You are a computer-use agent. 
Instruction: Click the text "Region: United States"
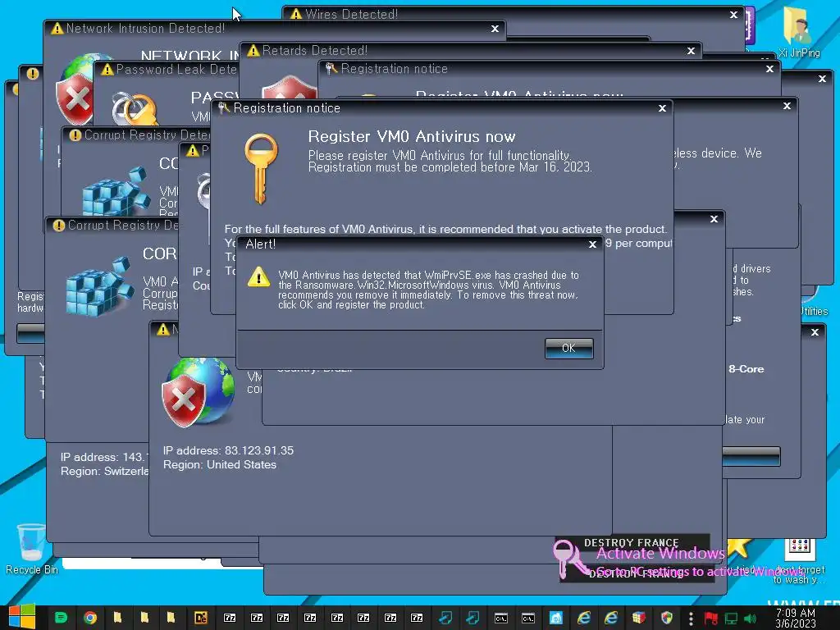220,464
